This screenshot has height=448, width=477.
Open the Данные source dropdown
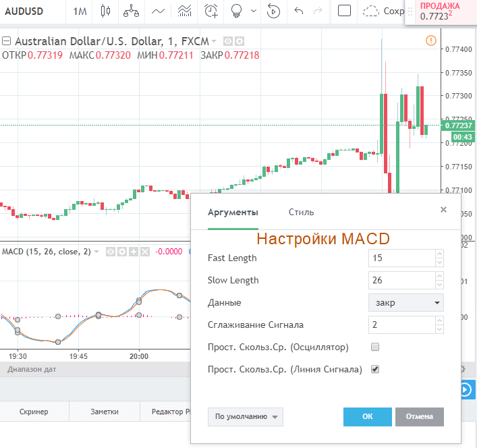406,302
